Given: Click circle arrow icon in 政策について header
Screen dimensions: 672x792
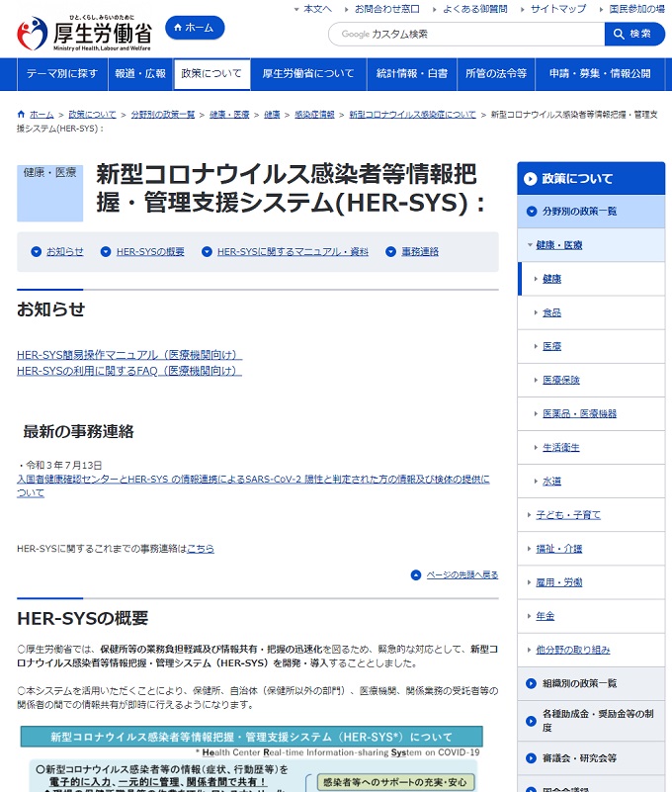Looking at the screenshot, I should coord(530,179).
